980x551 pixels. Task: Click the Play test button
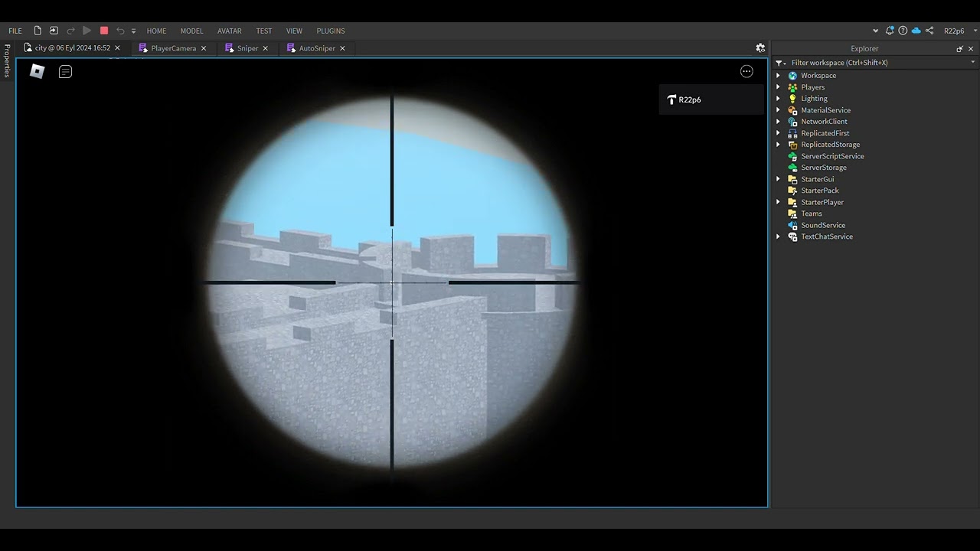(x=87, y=31)
